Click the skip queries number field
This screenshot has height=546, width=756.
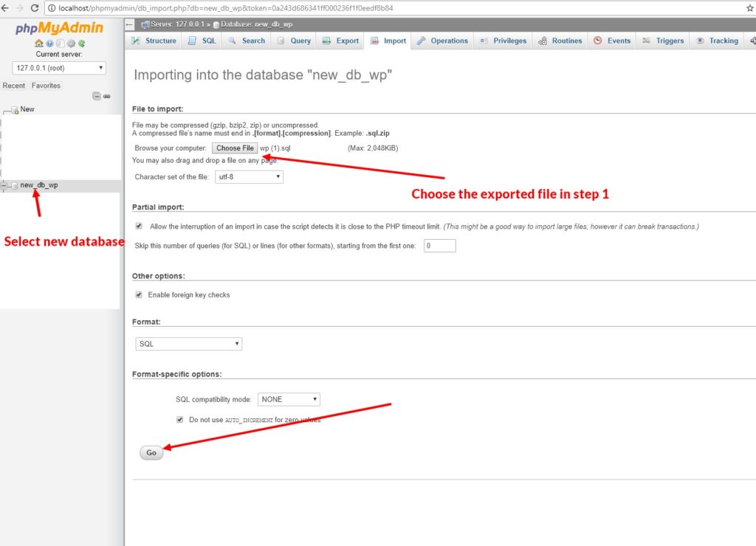point(439,246)
